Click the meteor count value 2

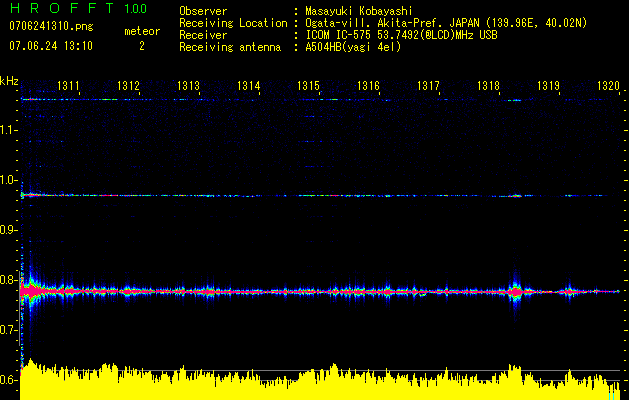[x=142, y=46]
